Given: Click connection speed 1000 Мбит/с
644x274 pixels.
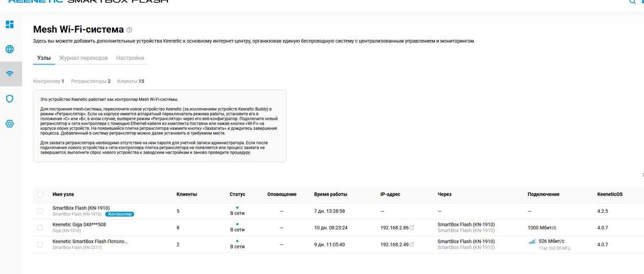Looking at the screenshot, I should point(542,228).
